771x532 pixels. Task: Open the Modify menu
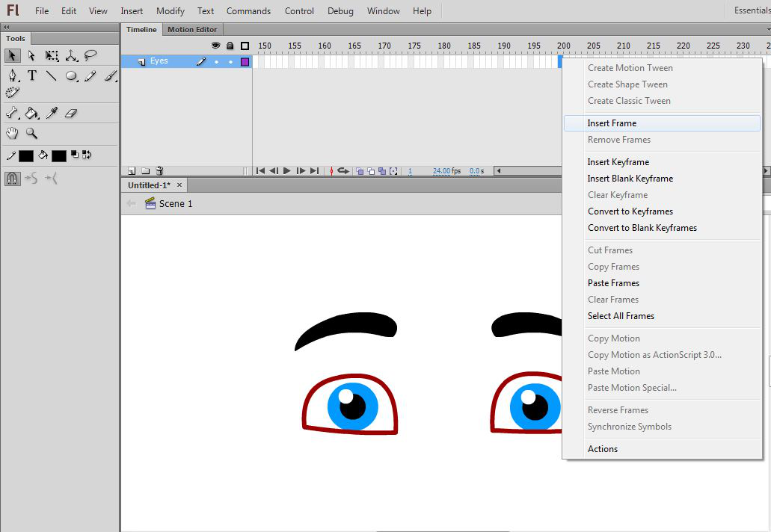[171, 11]
